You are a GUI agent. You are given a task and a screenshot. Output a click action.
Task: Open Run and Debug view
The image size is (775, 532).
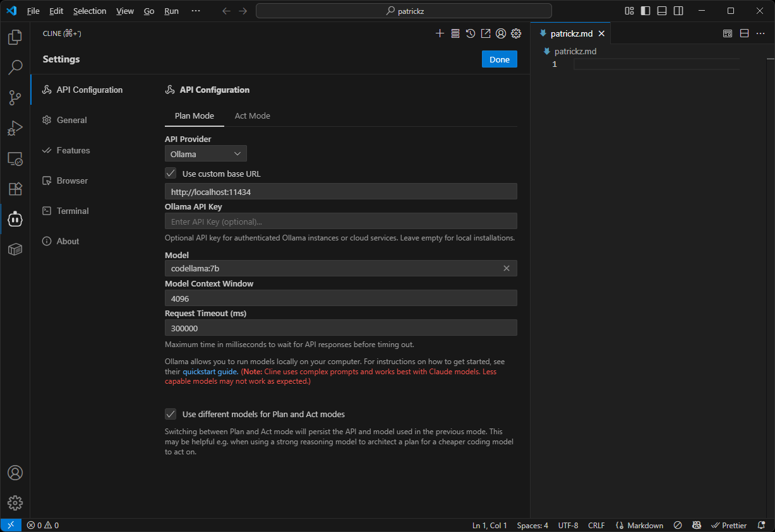15,127
